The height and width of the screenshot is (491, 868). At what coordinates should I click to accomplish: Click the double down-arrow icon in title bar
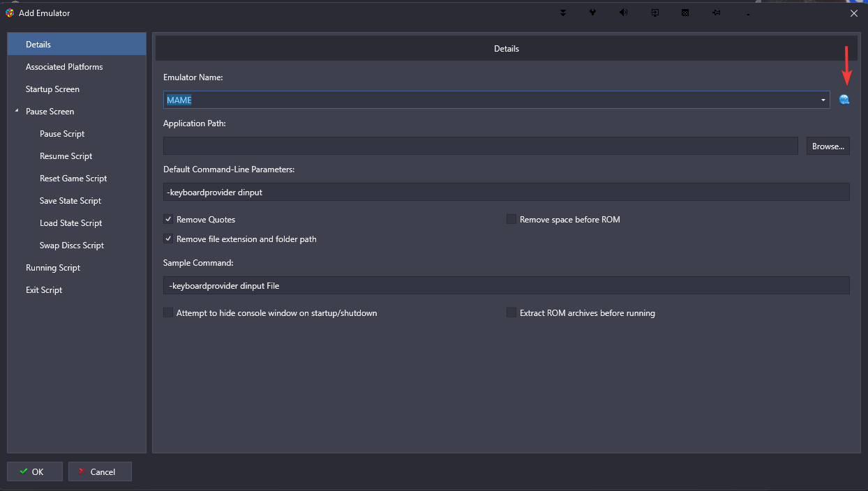563,13
